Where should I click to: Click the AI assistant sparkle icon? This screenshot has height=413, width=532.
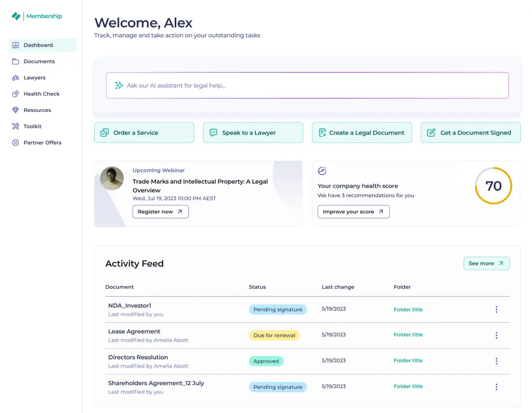pos(117,85)
